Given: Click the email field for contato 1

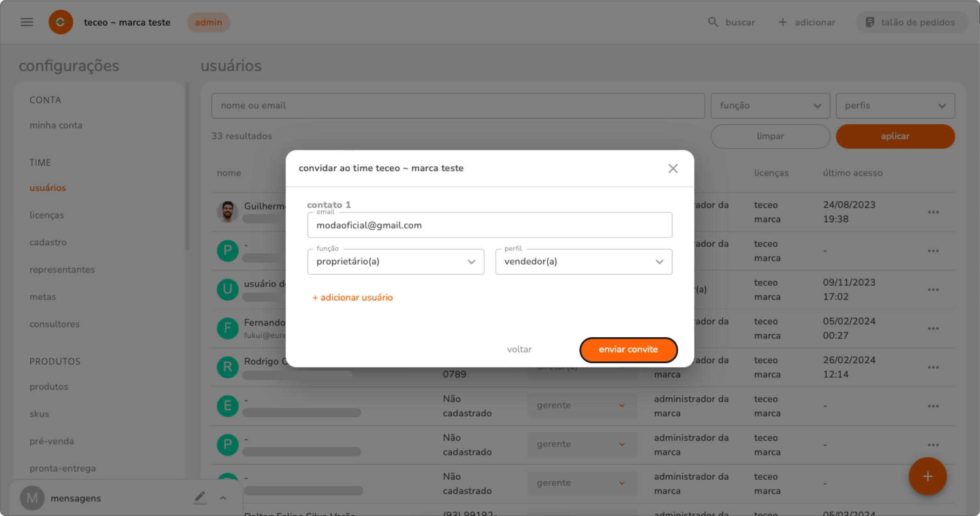Looking at the screenshot, I should (x=489, y=225).
